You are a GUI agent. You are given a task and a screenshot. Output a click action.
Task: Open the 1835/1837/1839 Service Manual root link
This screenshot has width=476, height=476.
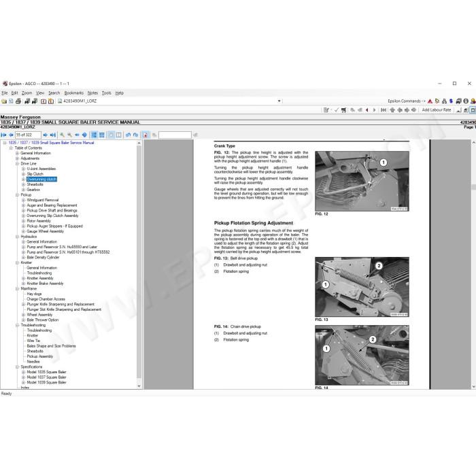51,143
